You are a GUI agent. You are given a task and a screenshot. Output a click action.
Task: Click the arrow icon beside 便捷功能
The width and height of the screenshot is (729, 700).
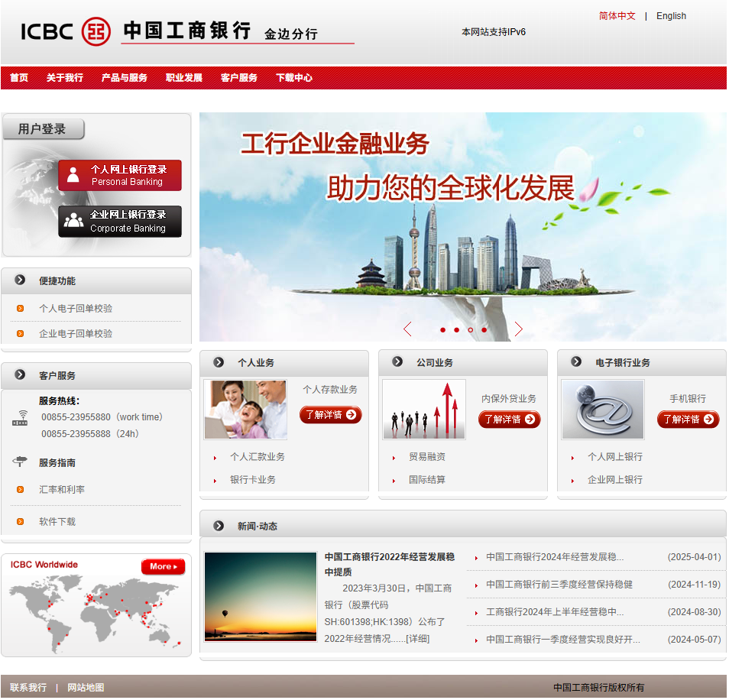[20, 280]
